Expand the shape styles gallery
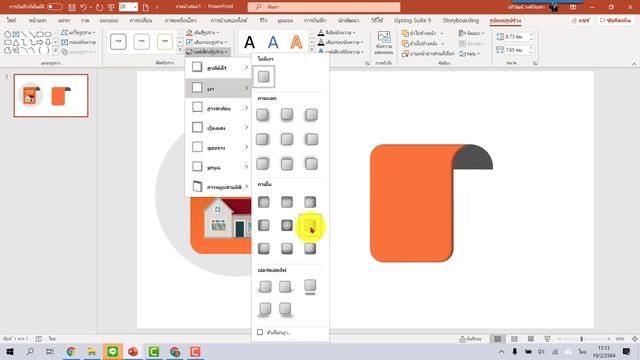 (x=180, y=50)
